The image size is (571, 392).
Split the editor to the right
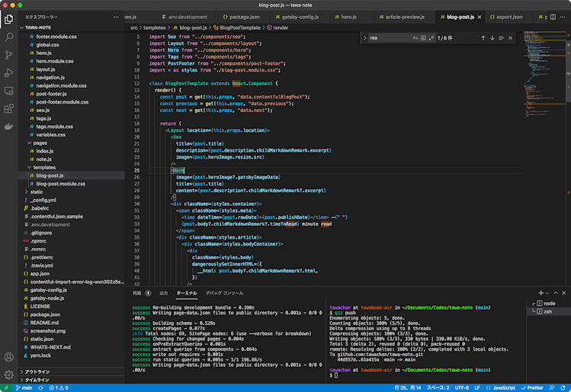(553, 17)
